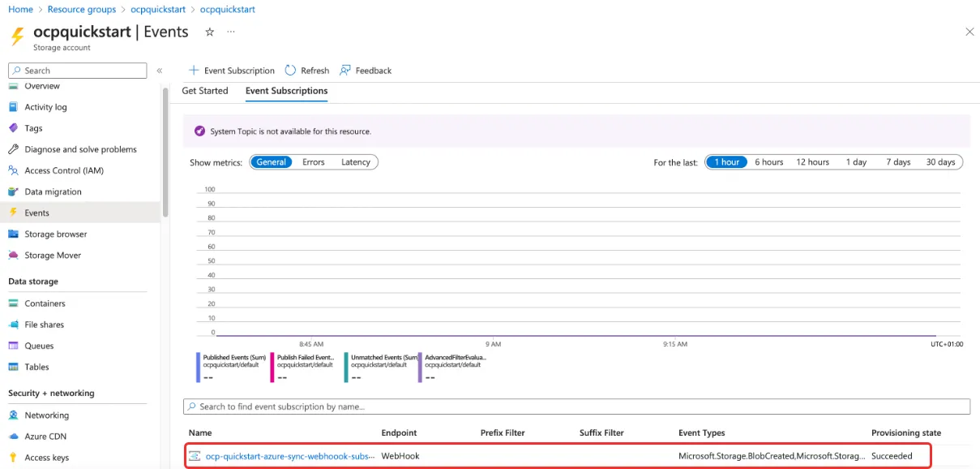Set time range to 7 days
Viewport: 980px width, 469px height.
click(x=898, y=162)
